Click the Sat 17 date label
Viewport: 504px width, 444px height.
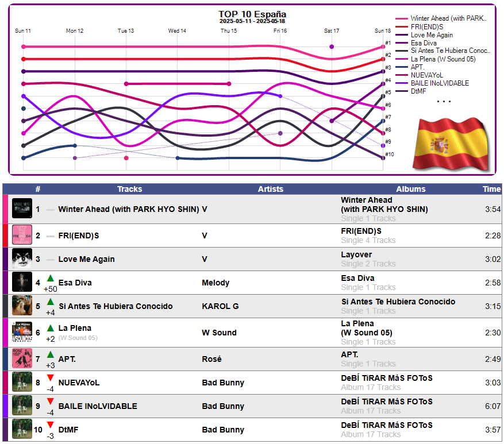(332, 31)
